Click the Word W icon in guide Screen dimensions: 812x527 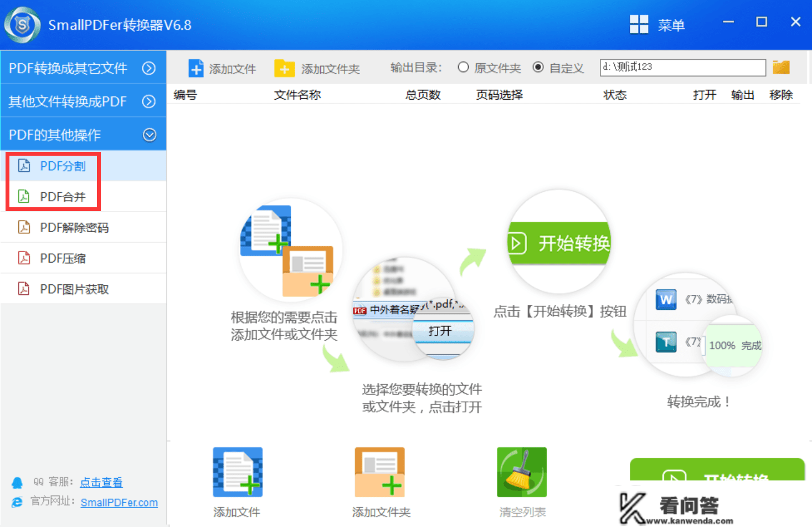tap(666, 300)
